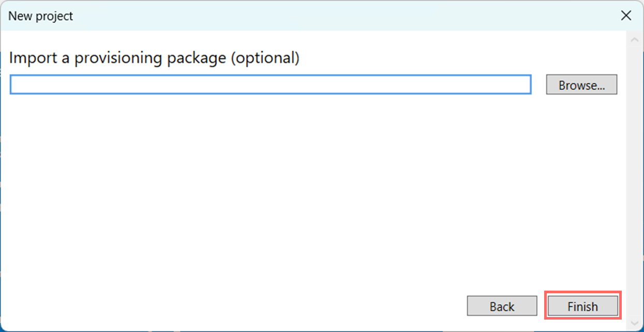Navigate backward with the Back button
This screenshot has width=644, height=332.
[501, 306]
